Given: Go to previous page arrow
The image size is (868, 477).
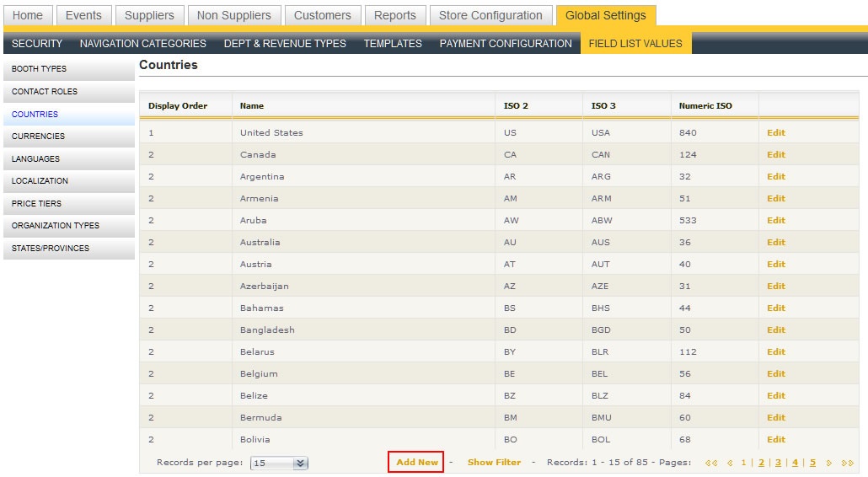Looking at the screenshot, I should (730, 463).
